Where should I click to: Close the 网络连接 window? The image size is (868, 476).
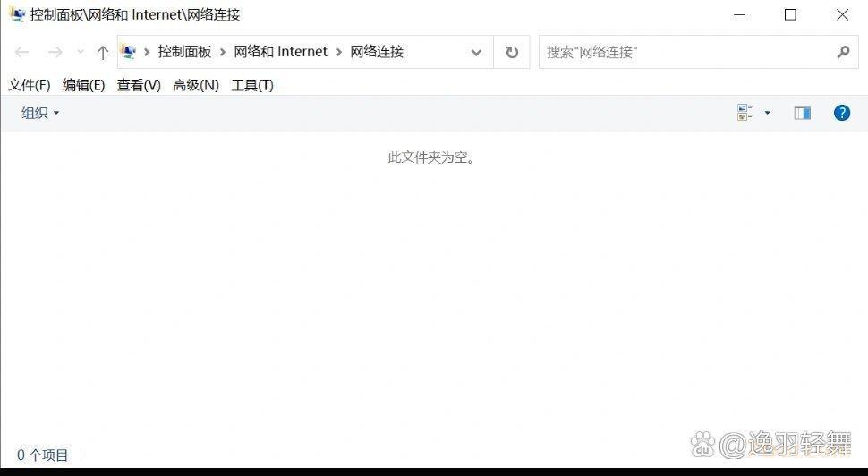(842, 15)
